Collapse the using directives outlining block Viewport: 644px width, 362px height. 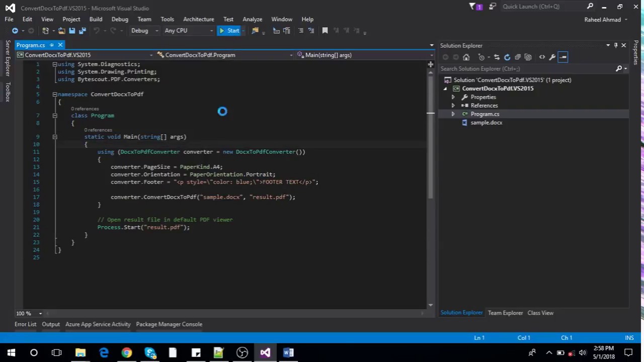(55, 64)
